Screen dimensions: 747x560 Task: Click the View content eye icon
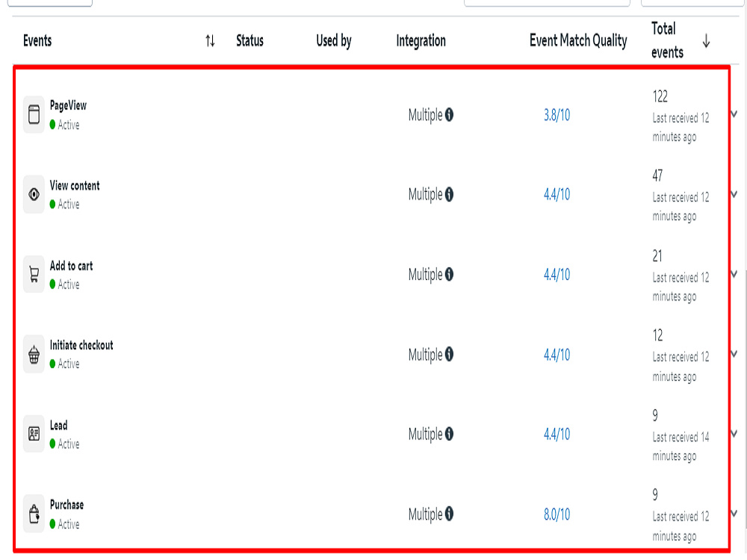(34, 194)
